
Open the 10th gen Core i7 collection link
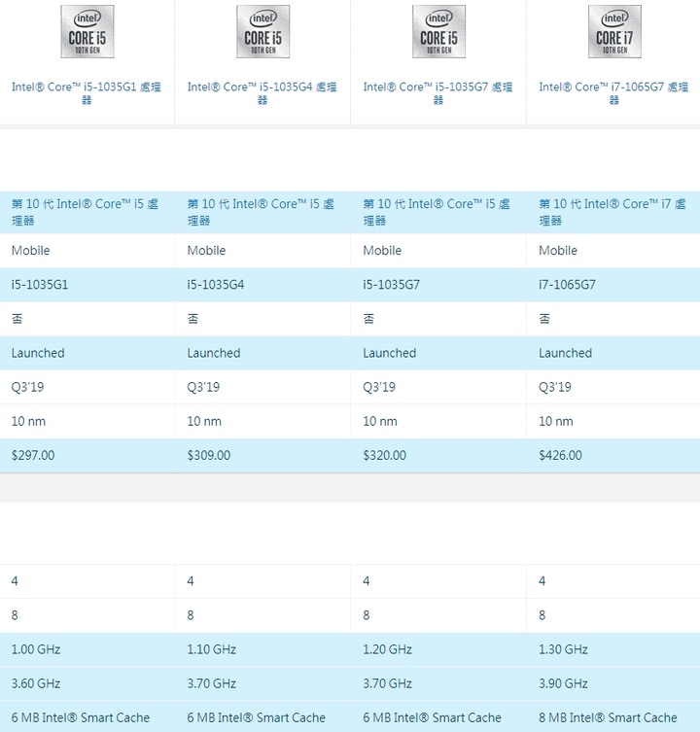612,212
